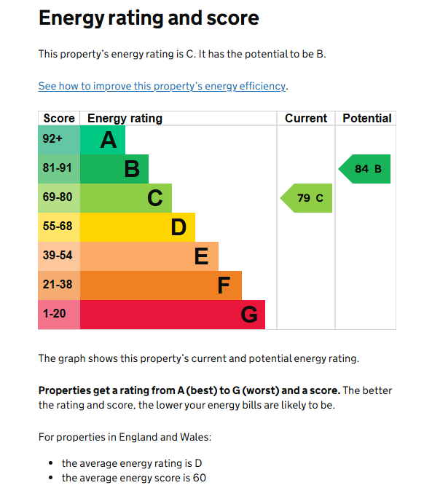Click the 69-80 score range cell
Image resolution: width=424 pixels, height=504 pixels.
pyautogui.click(x=59, y=198)
